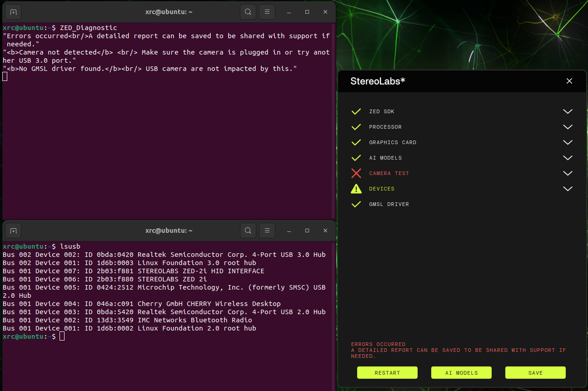Click the checkmark next to ZED SDK
The width and height of the screenshot is (588, 391).
pyautogui.click(x=356, y=111)
